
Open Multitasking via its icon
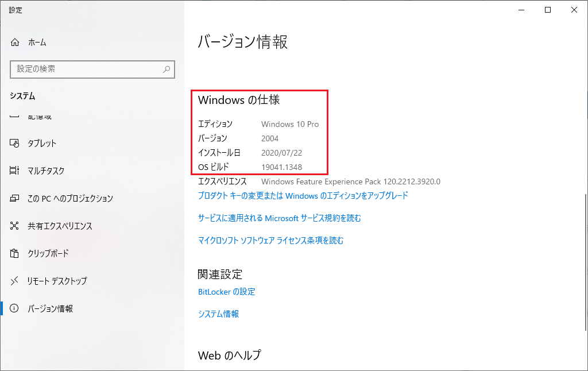tap(15, 171)
